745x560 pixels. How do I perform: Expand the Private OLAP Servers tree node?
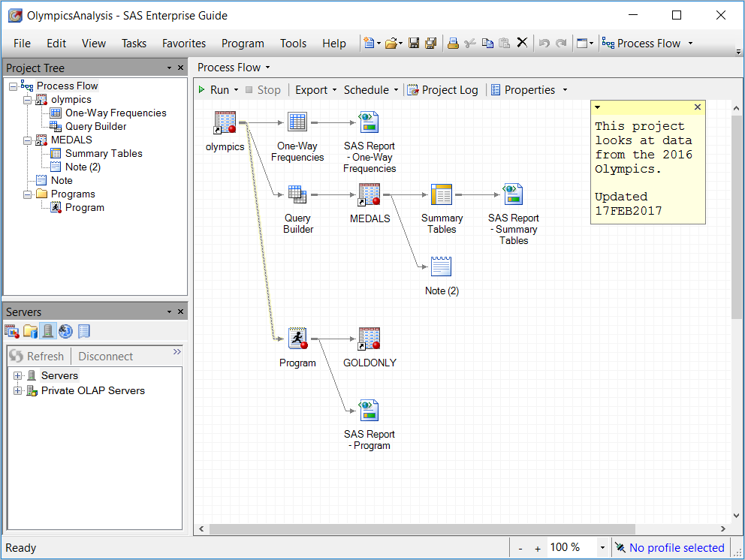point(18,391)
